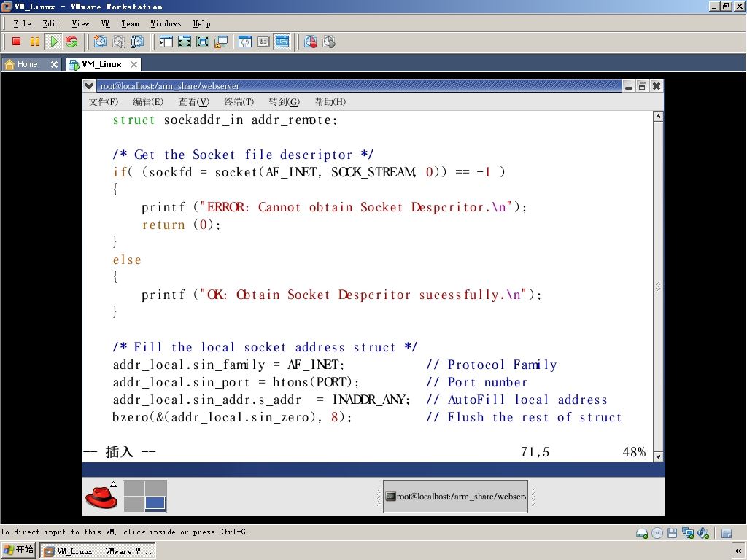Click on 'bzero(&(addr_local.sin_zero), 8);' line
This screenshot has height=560, width=747.
233,417
